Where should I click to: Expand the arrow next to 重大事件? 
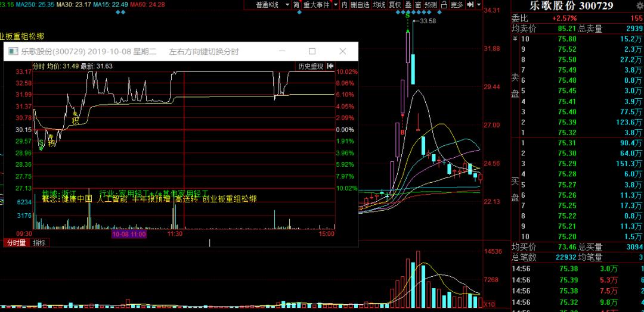click(x=336, y=5)
